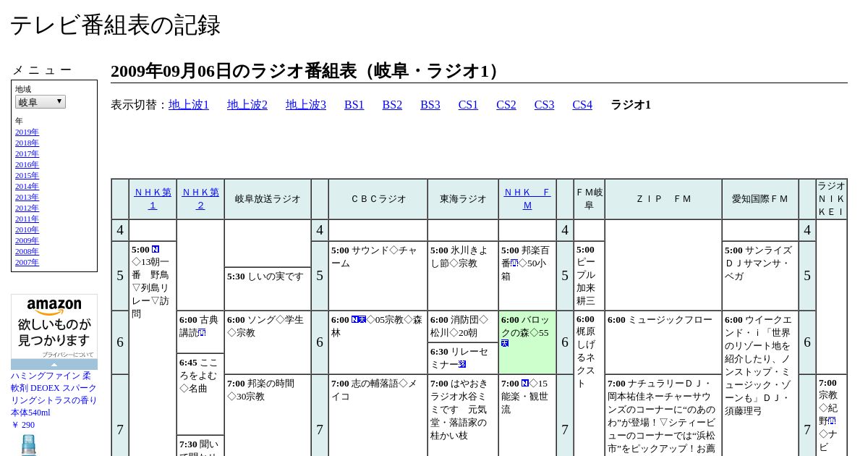Open the 2009年 year link
Screen dimensions: 868x456
pos(27,240)
